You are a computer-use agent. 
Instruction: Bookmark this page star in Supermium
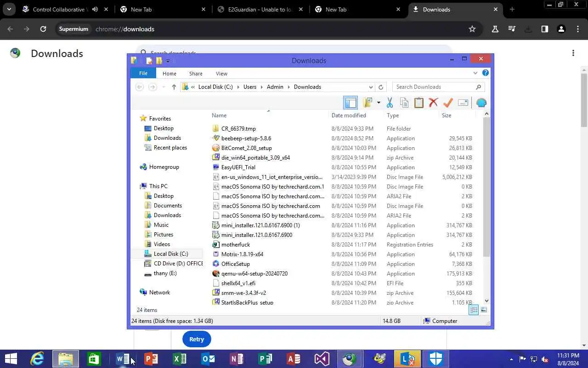point(472,29)
